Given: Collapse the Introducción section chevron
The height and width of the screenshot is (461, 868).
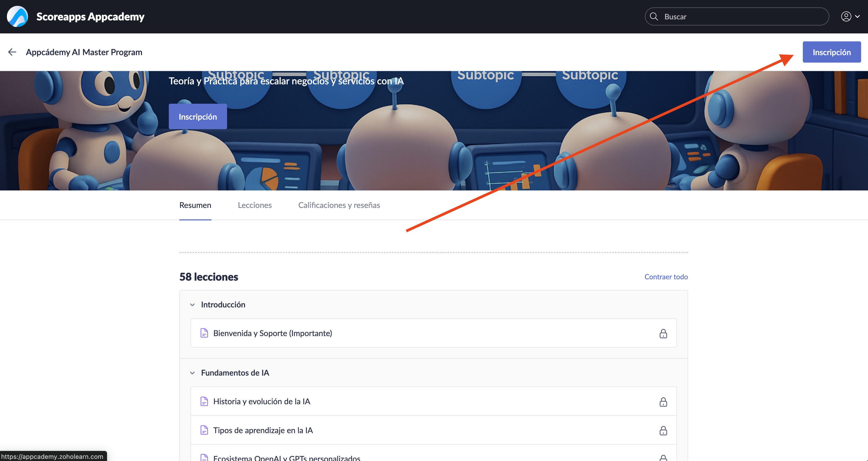Looking at the screenshot, I should [x=192, y=305].
